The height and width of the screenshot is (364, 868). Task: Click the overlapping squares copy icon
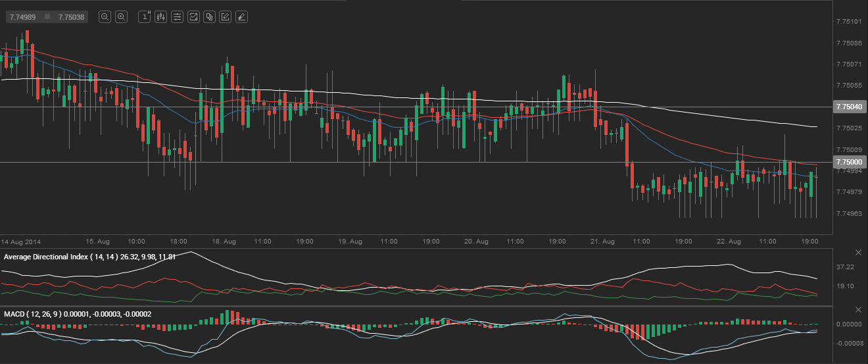[x=209, y=17]
